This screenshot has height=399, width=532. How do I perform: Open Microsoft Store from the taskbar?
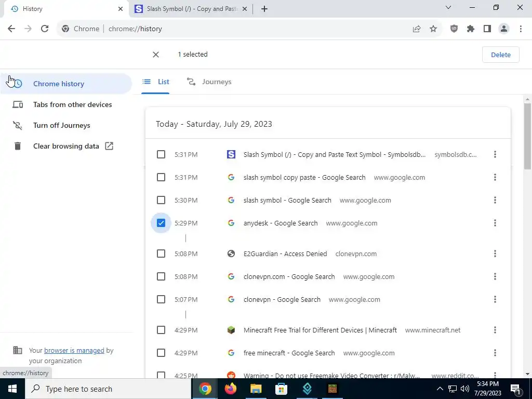click(x=281, y=389)
